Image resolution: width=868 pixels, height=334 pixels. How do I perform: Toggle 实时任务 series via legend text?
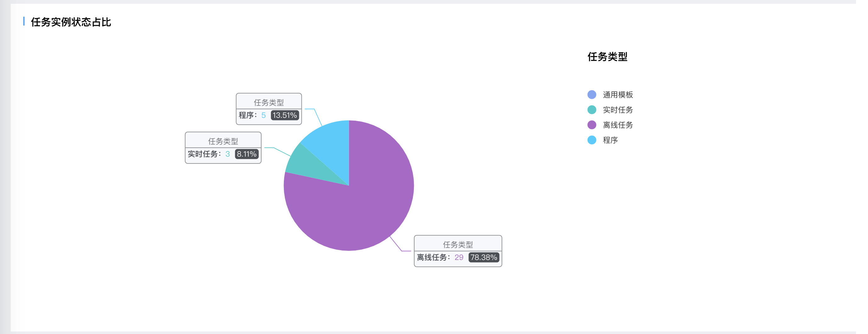(618, 110)
